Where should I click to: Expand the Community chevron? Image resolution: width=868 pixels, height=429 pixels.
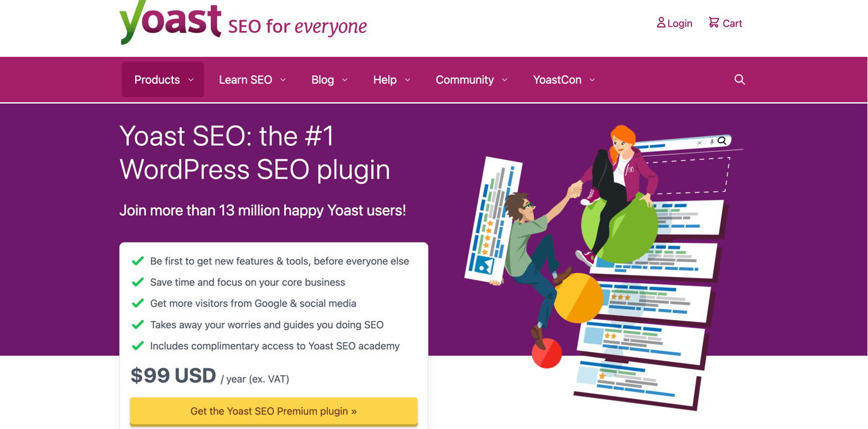coord(504,80)
